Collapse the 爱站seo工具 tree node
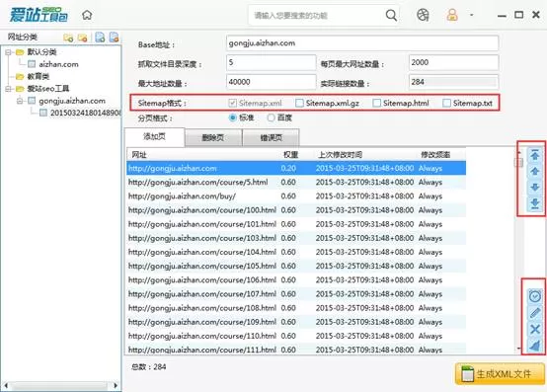This screenshot has width=547, height=392. point(8,89)
